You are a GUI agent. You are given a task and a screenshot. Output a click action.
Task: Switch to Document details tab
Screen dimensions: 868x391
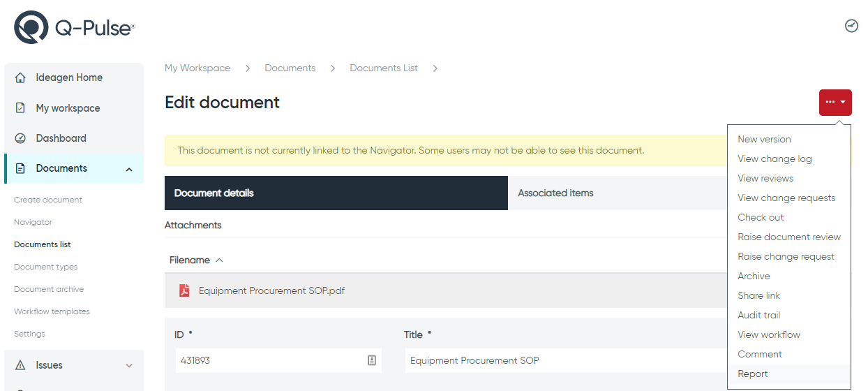click(336, 193)
